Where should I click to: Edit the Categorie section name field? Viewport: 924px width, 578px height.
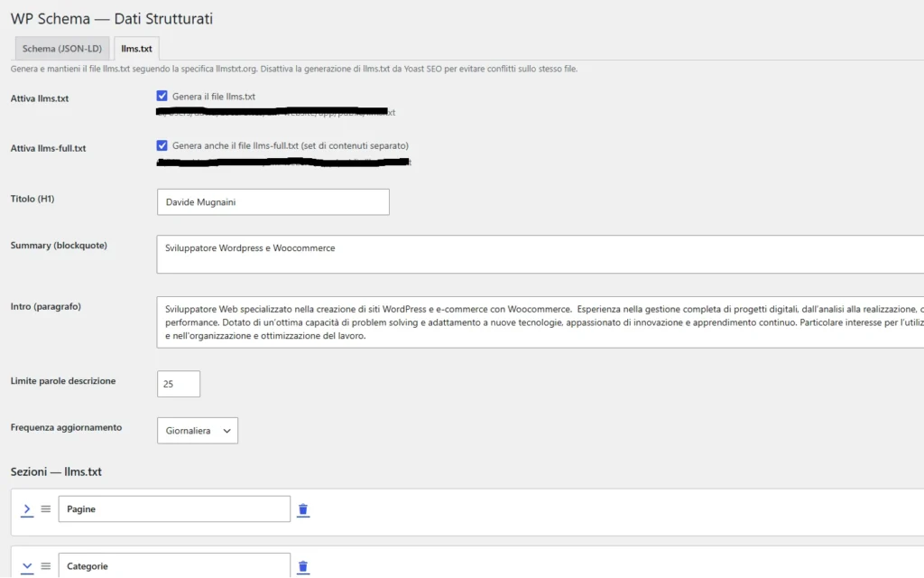click(x=174, y=565)
